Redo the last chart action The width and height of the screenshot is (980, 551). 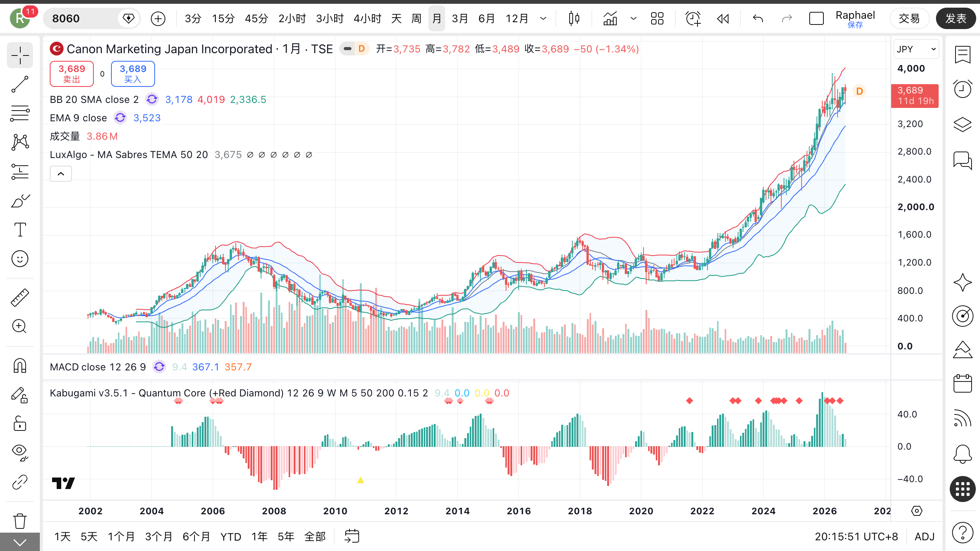[x=787, y=18]
